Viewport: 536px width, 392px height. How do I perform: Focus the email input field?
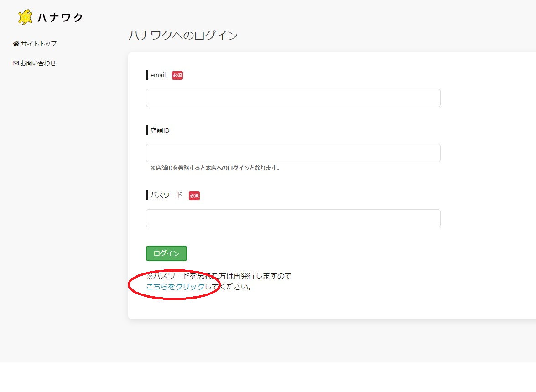[x=293, y=98]
